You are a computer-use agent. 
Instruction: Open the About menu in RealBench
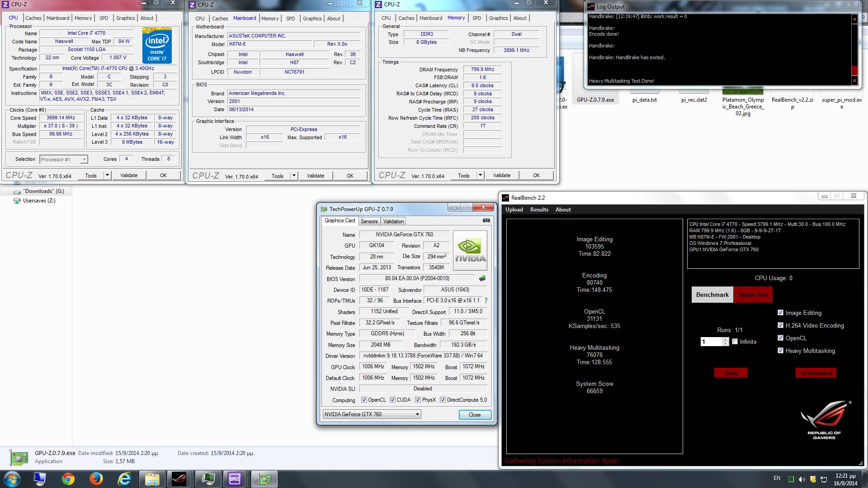coord(563,210)
